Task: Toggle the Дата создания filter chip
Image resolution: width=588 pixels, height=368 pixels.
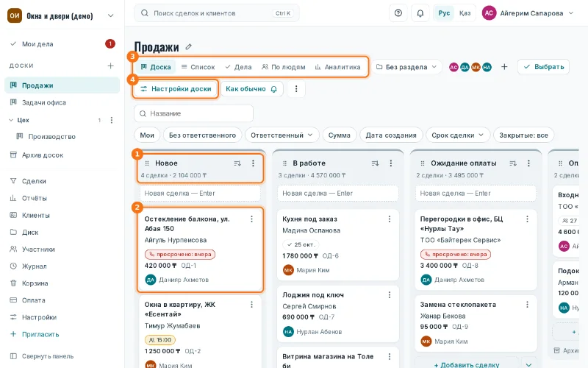Action: click(x=391, y=135)
